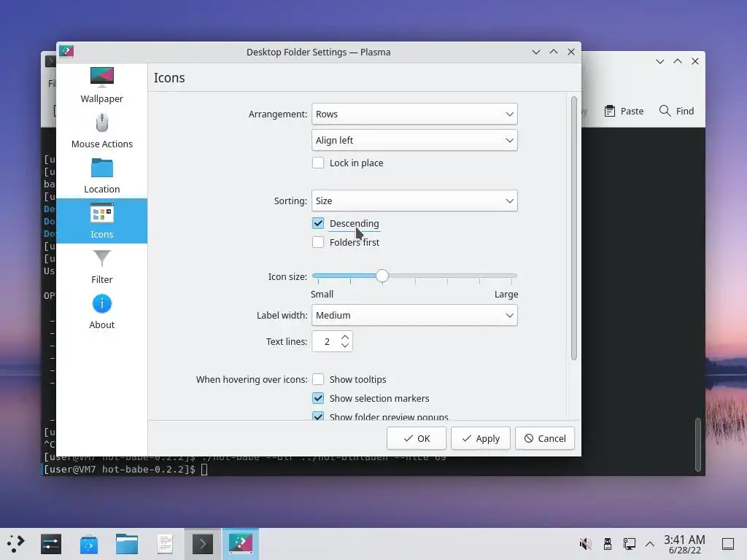Uncheck the Descending sort checkbox
The height and width of the screenshot is (560, 747).
click(x=318, y=223)
